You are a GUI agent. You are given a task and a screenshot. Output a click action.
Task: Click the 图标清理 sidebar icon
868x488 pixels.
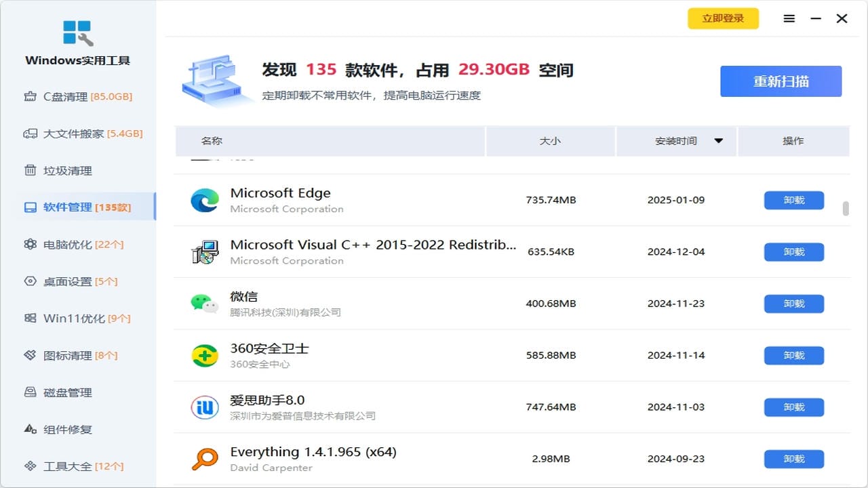click(x=29, y=355)
